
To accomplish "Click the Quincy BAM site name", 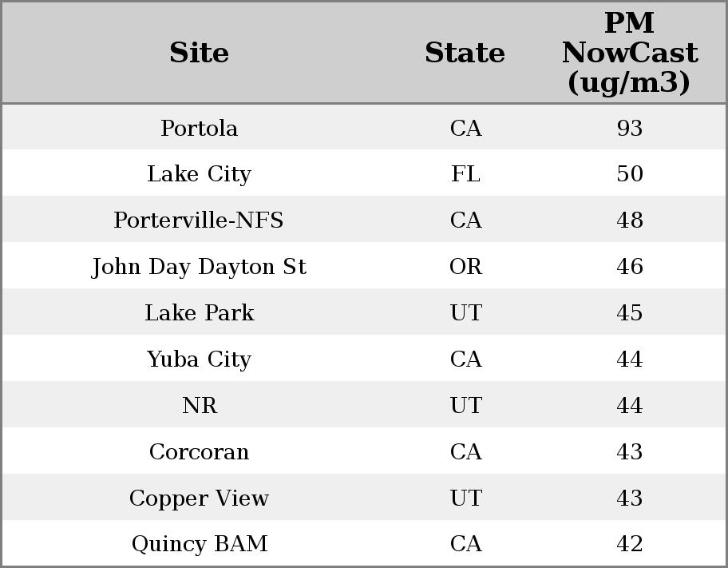I will (x=199, y=544).
